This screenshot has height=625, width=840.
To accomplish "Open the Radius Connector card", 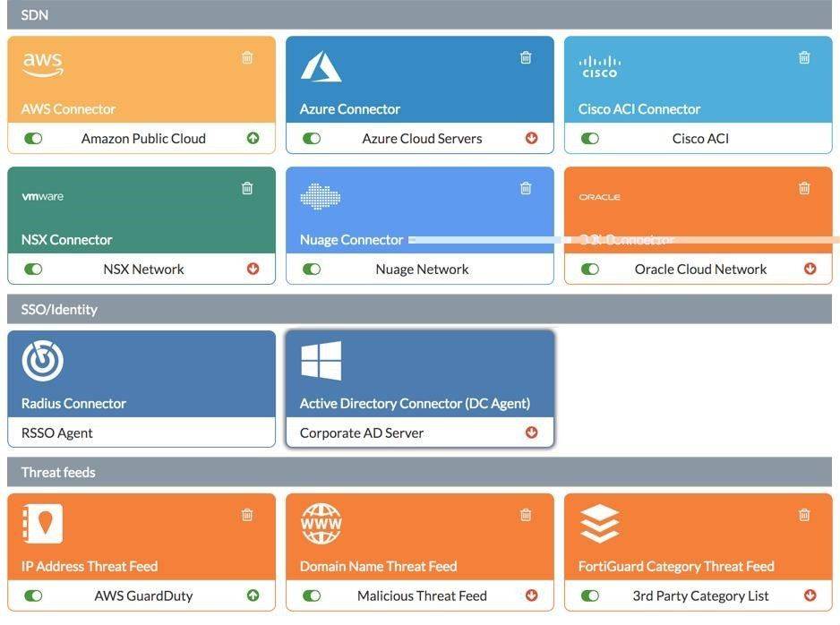I will pos(141,389).
